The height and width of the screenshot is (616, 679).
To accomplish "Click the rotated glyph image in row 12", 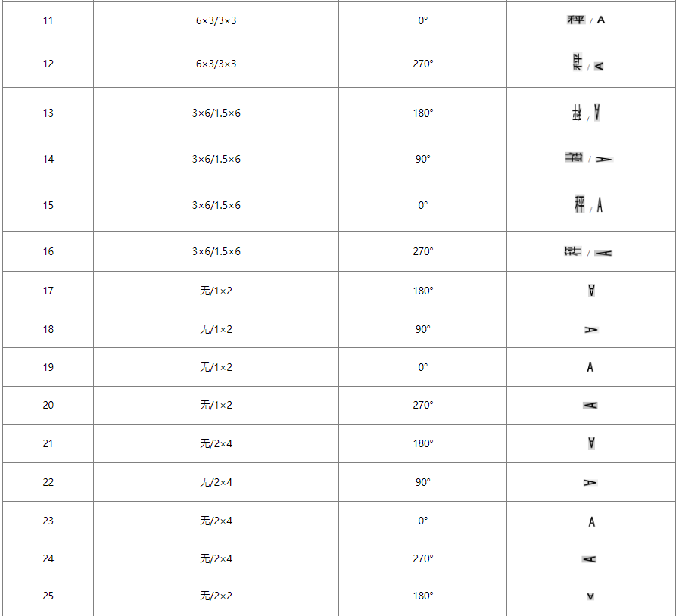I will 578,63.
